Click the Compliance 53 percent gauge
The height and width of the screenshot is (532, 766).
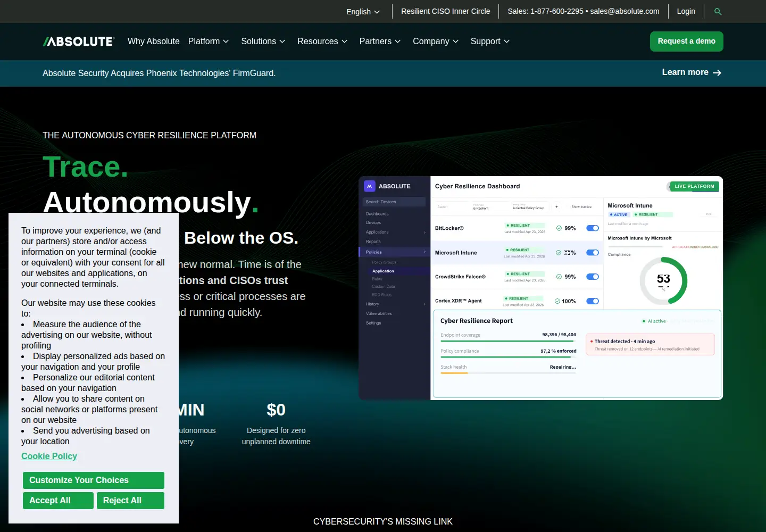663,280
